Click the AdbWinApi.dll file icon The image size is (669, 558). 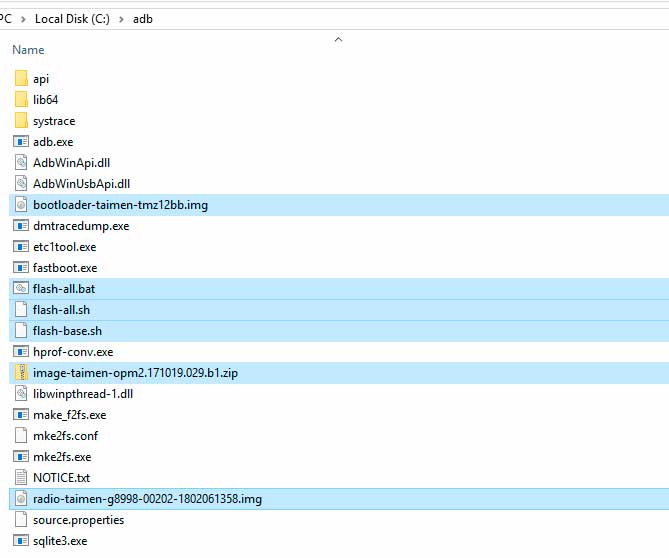(x=21, y=163)
